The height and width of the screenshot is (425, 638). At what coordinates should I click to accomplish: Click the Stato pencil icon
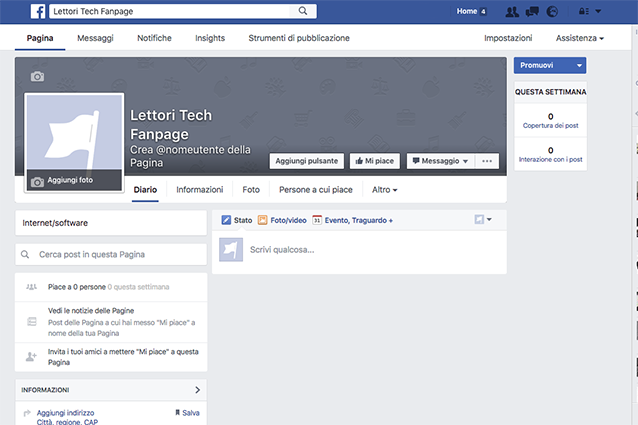click(226, 220)
